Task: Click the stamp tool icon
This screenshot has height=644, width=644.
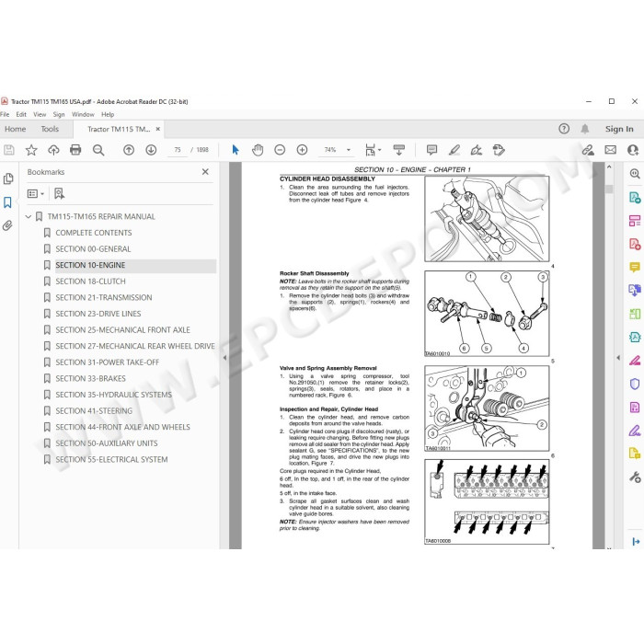Action: coord(499,150)
